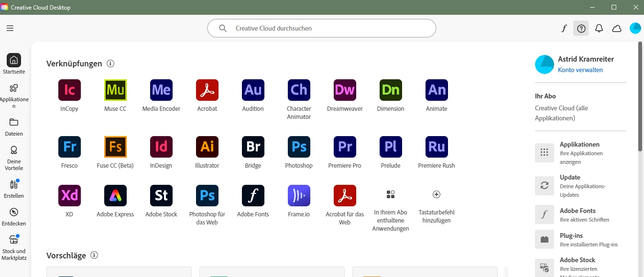Viewport: 644px width, 277px height.
Task: Open Applikationen in left sidebar
Action: 14,96
